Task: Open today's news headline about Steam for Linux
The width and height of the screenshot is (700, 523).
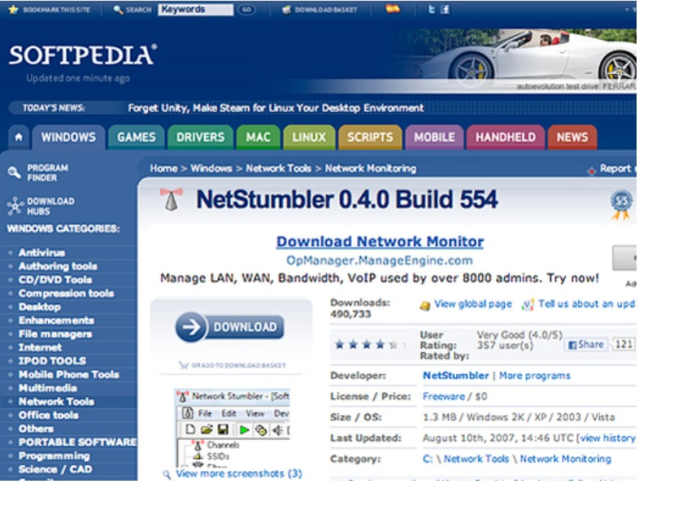Action: coord(275,108)
